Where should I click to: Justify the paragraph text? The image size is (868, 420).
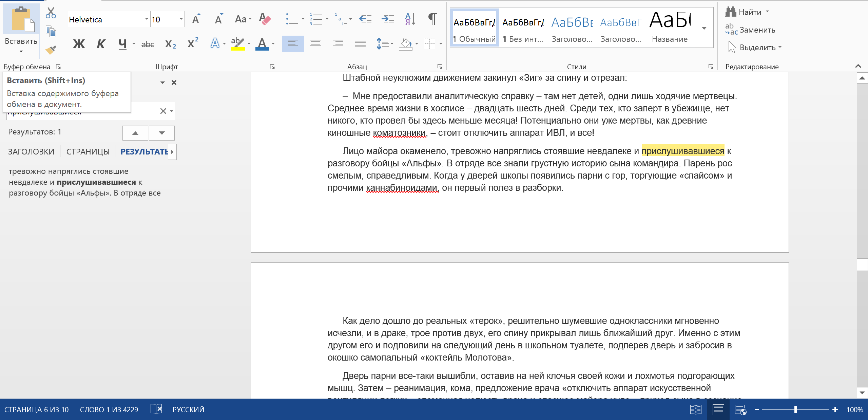click(360, 44)
